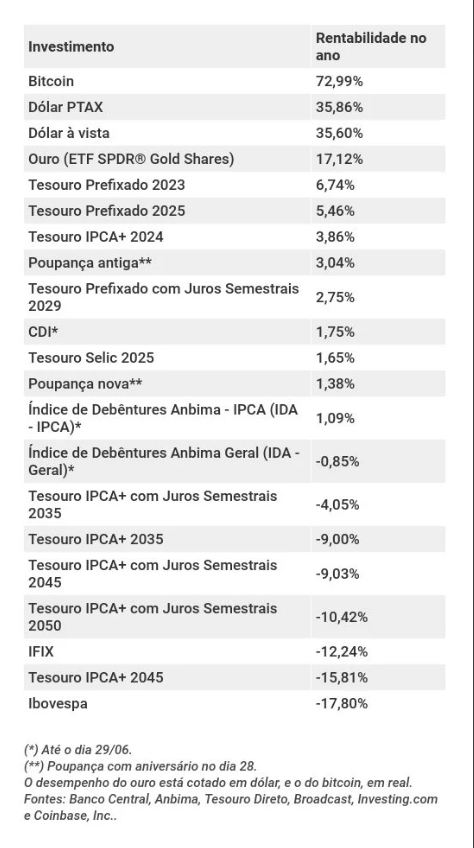Click the Ibovespa row
474x848 pixels.
[234, 704]
